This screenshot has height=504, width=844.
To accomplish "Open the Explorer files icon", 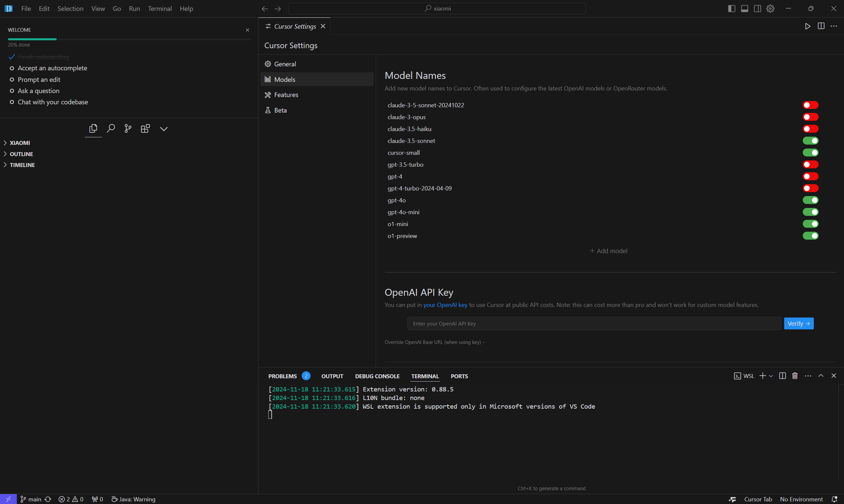I will click(93, 129).
